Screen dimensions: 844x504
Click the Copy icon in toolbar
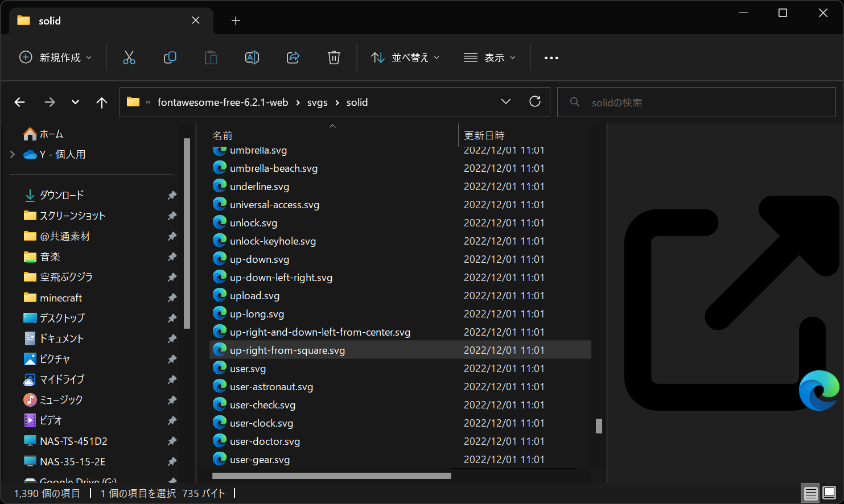(170, 57)
